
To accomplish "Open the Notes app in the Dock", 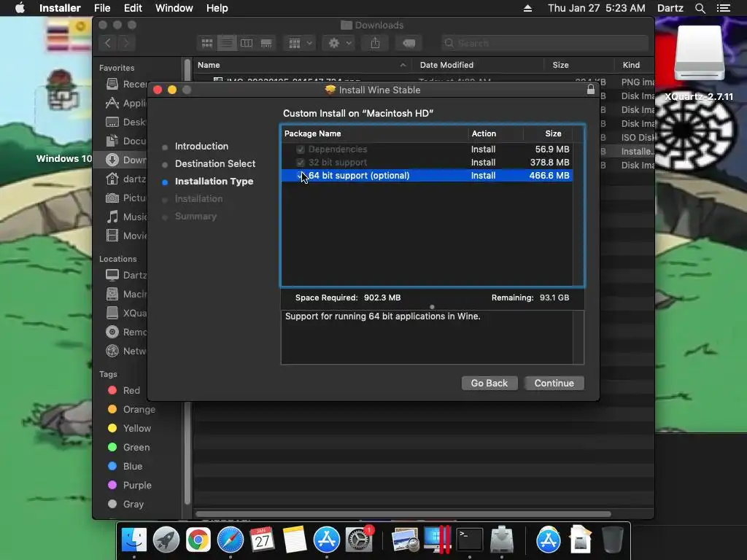I will tap(295, 540).
